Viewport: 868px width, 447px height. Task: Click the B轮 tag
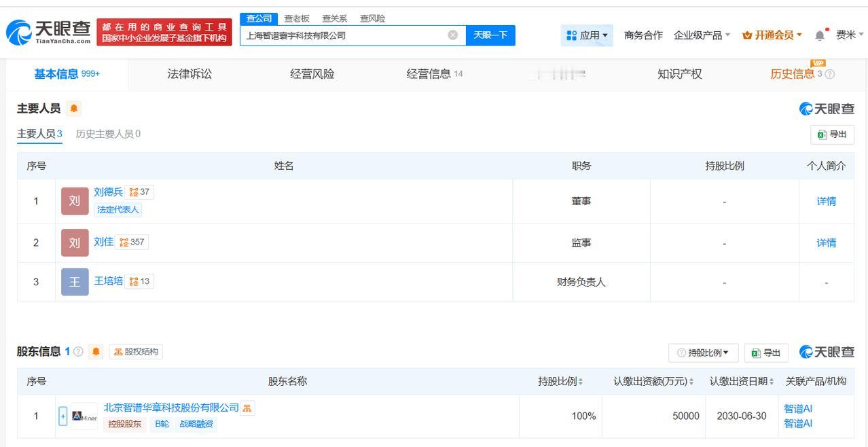(162, 424)
